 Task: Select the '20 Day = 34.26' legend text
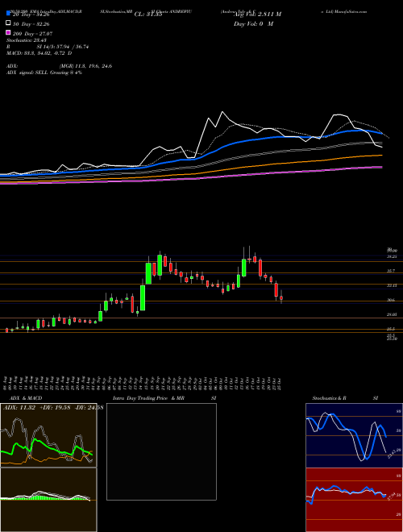pyautogui.click(x=31, y=15)
